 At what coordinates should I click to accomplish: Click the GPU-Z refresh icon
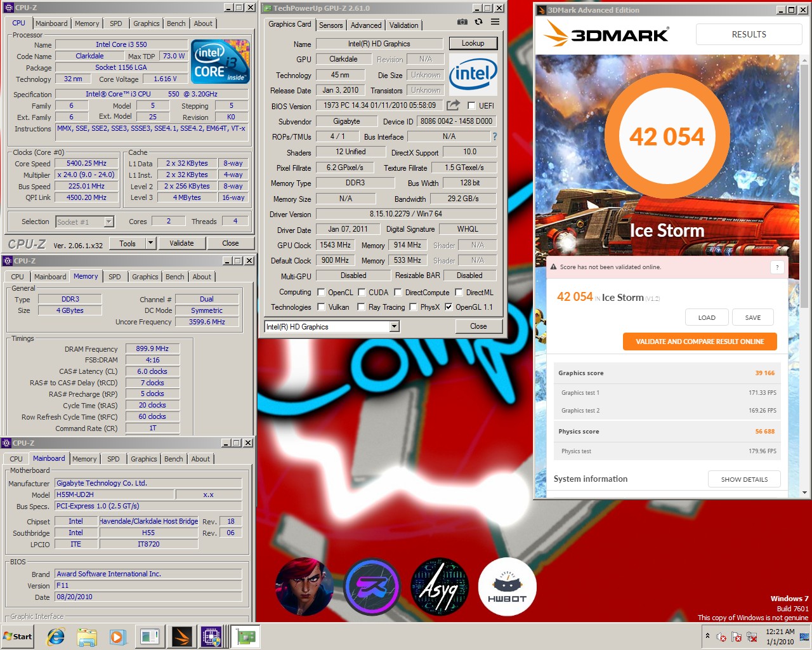tap(479, 22)
